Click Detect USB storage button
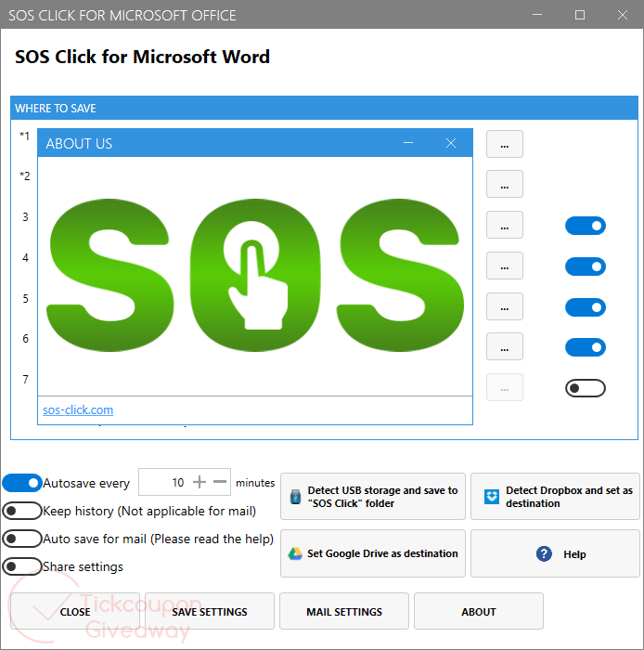The height and width of the screenshot is (650, 644). [x=373, y=496]
